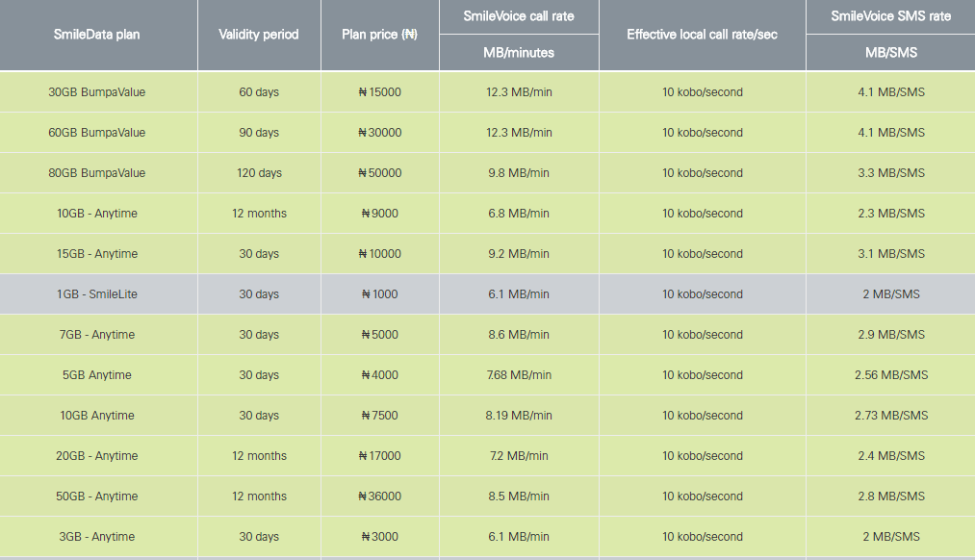Image resolution: width=975 pixels, height=560 pixels.
Task: Click the Plan price (₦) header
Action: click(379, 35)
